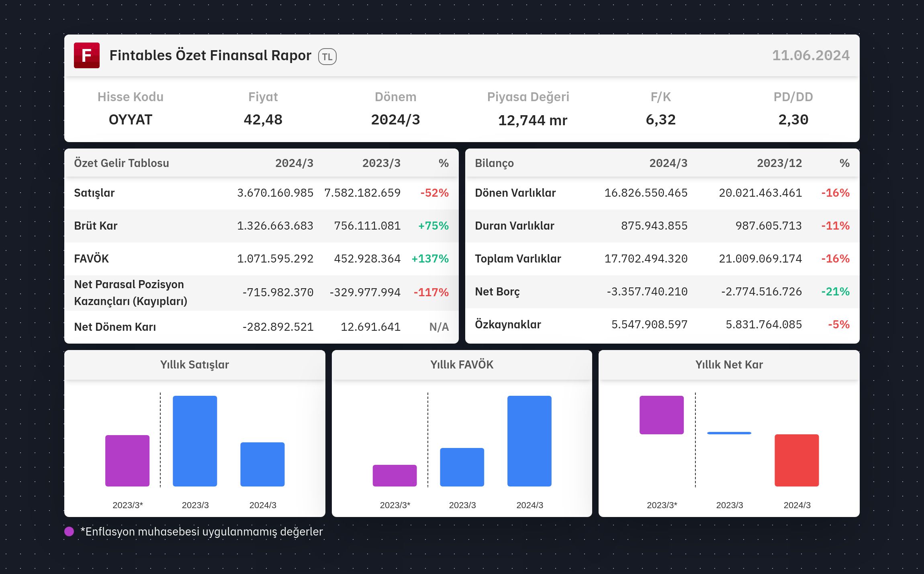Click the report date 11.06.2024
This screenshot has width=924, height=574.
pos(811,55)
